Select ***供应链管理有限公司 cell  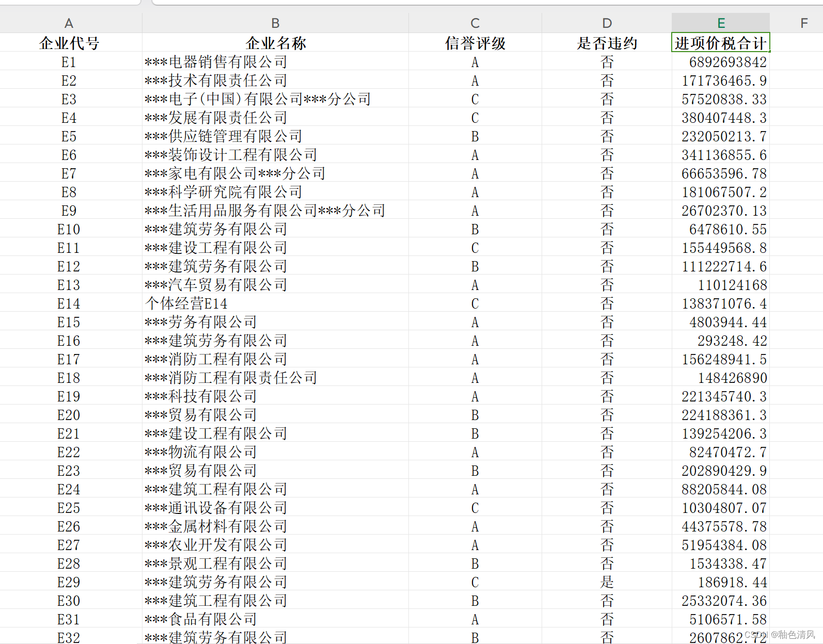(x=275, y=136)
